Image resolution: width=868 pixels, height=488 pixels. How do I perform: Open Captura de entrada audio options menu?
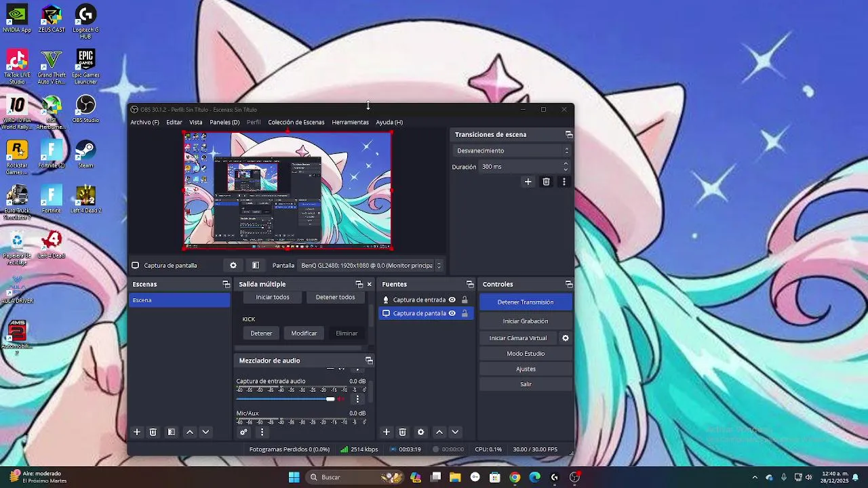[357, 399]
